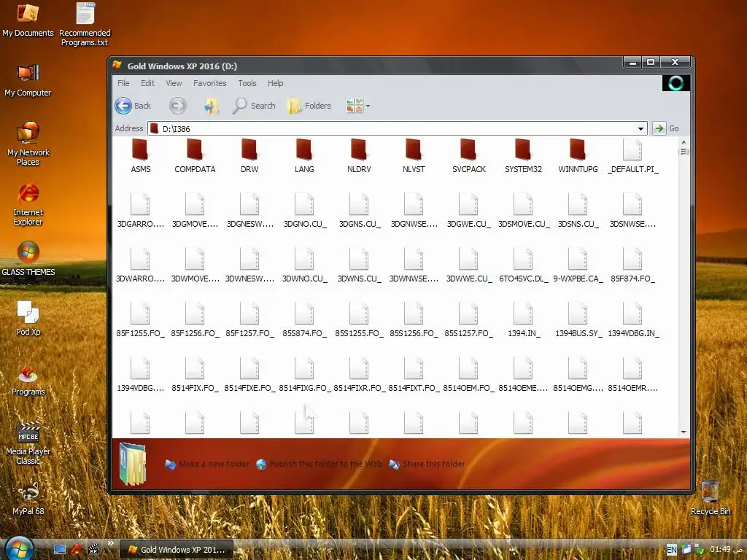Click Media Player Classic quick launch icon

94,550
